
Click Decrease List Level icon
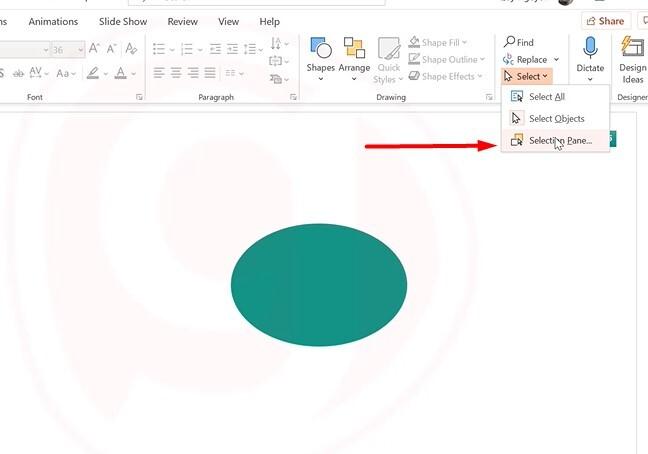(x=215, y=49)
